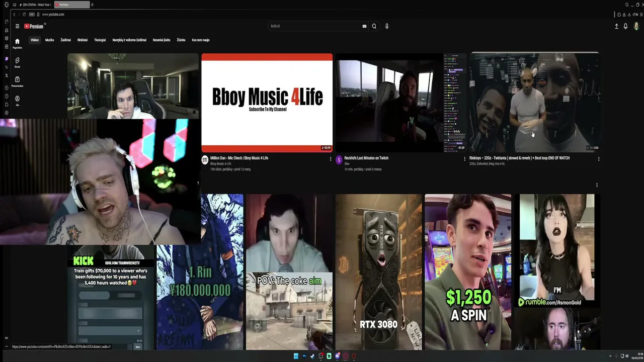Click the purple S channel avatar
This screenshot has height=362, width=644.
[339, 160]
